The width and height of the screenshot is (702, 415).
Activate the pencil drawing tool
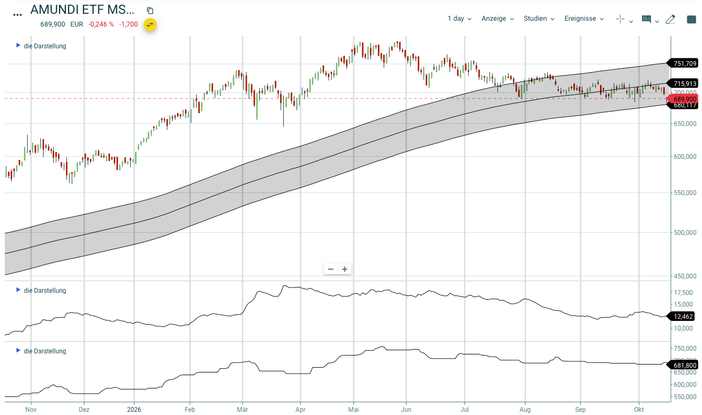tap(670, 19)
